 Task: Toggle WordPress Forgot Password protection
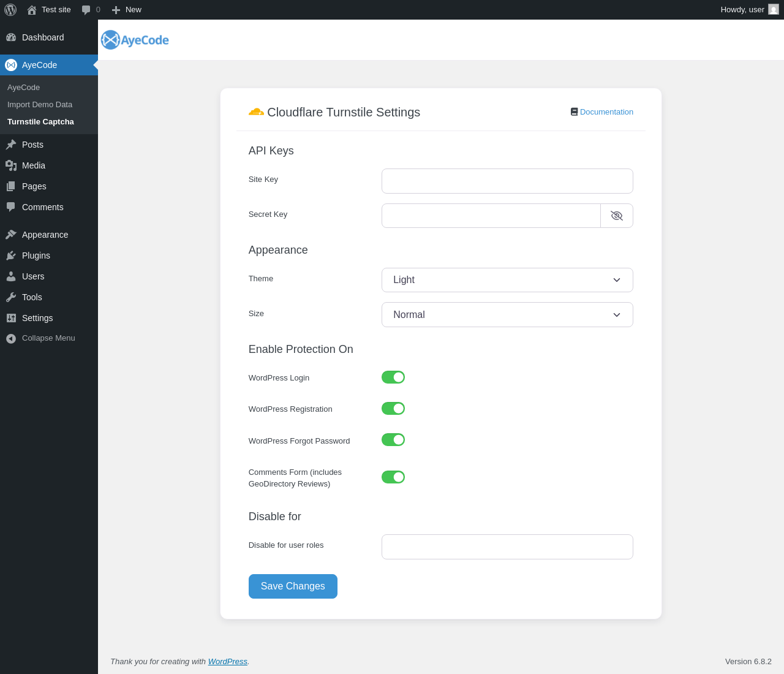393,440
